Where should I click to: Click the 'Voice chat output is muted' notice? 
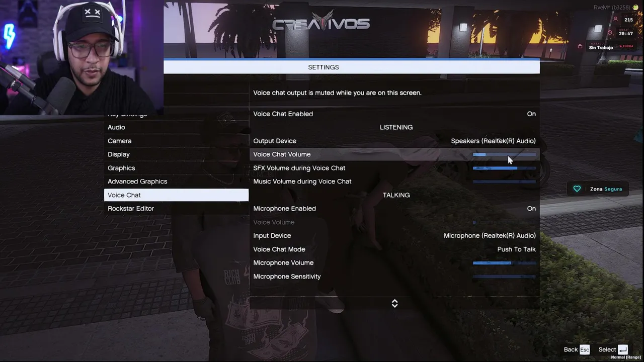coord(337,93)
